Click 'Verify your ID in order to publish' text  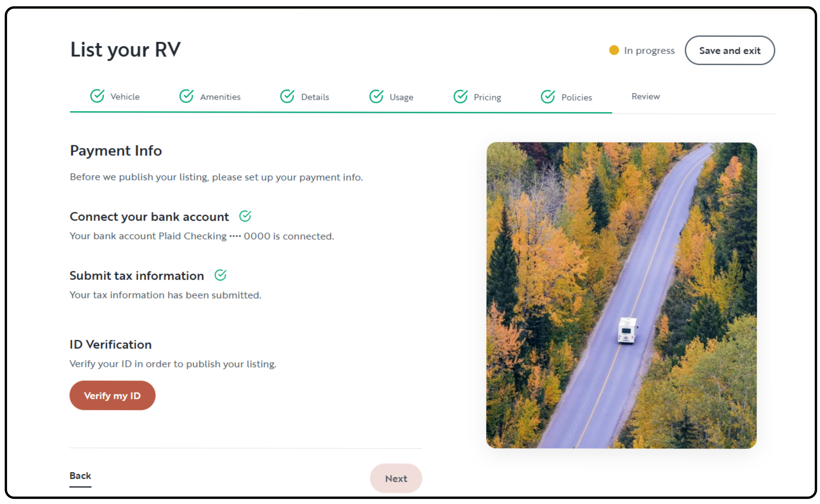coord(173,364)
